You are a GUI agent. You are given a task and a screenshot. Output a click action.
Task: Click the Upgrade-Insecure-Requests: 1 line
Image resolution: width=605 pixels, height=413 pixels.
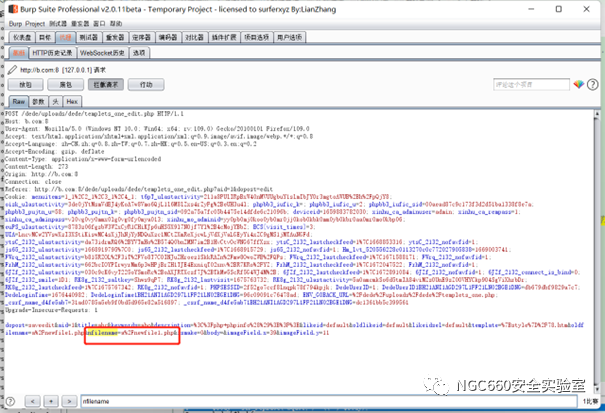pos(51,310)
